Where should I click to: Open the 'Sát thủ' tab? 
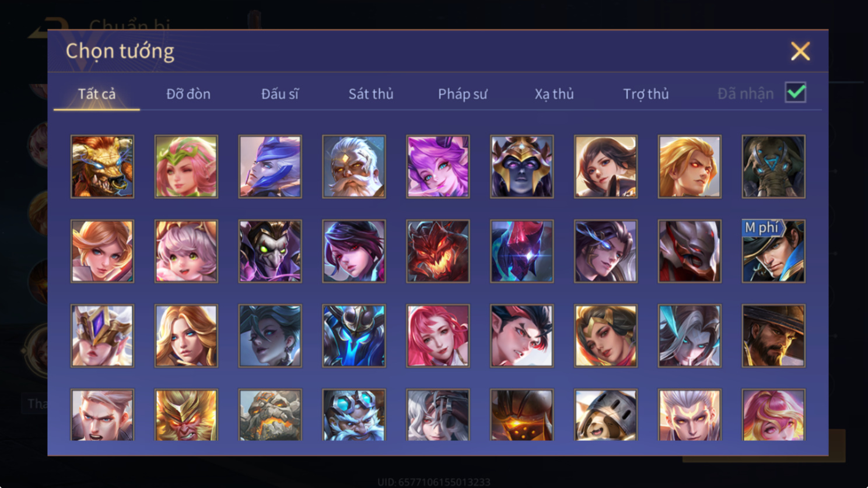click(x=371, y=94)
